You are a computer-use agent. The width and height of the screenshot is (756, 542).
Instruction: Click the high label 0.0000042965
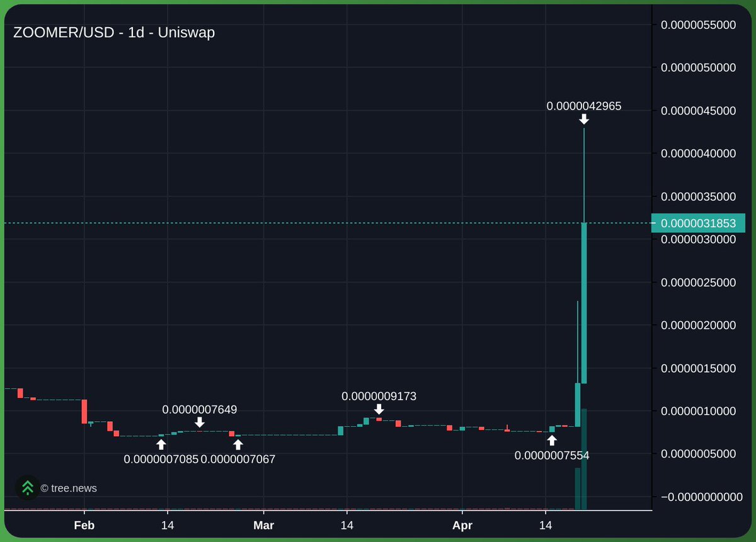coord(584,106)
